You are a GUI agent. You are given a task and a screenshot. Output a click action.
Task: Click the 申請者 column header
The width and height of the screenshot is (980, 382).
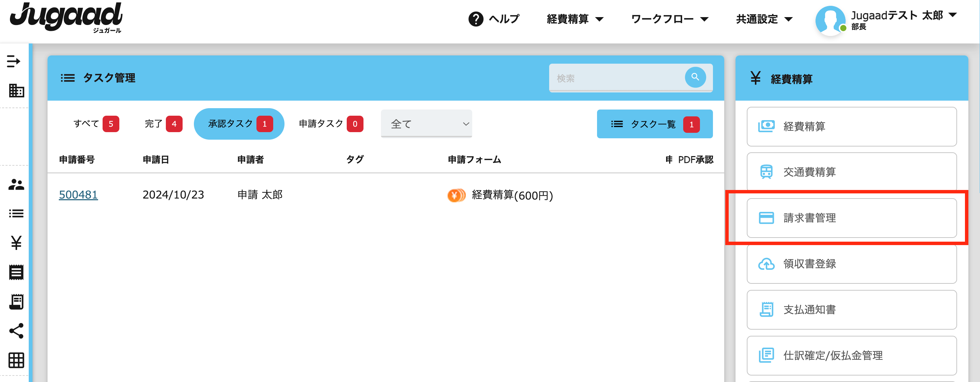(250, 160)
